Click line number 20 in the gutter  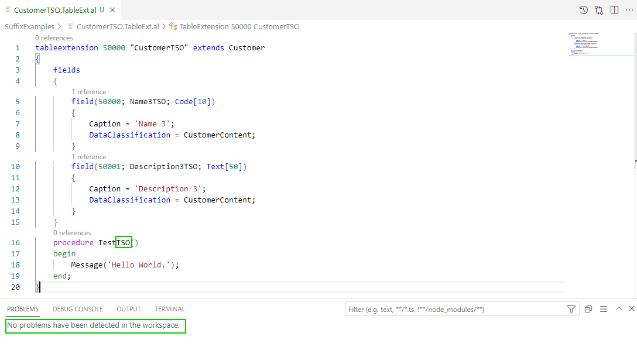coord(15,287)
